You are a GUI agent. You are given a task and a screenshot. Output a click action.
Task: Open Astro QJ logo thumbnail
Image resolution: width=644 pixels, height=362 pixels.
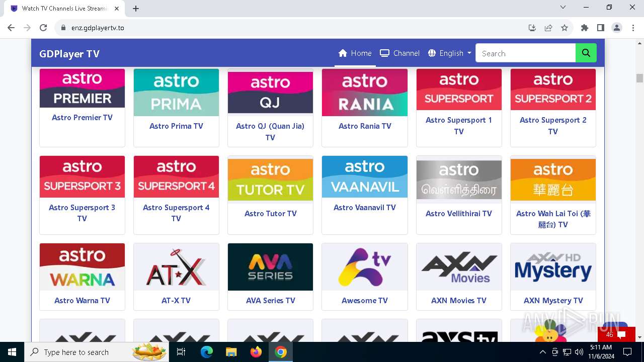(x=270, y=93)
